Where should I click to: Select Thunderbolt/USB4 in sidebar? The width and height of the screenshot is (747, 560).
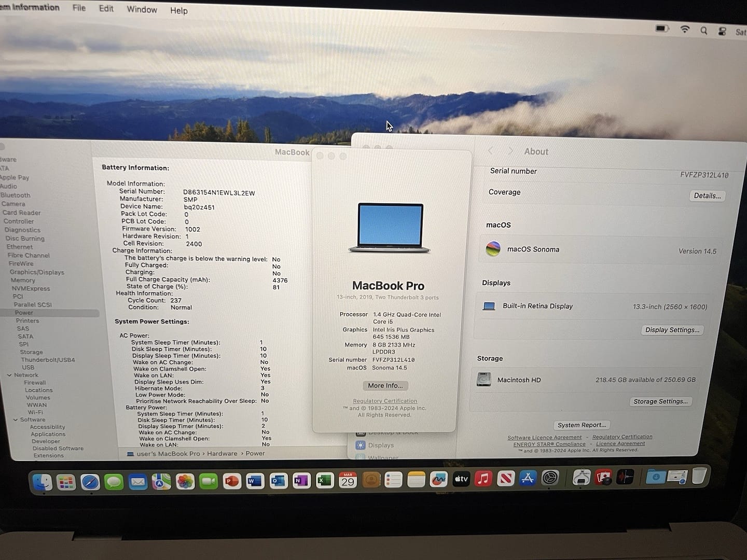48,359
